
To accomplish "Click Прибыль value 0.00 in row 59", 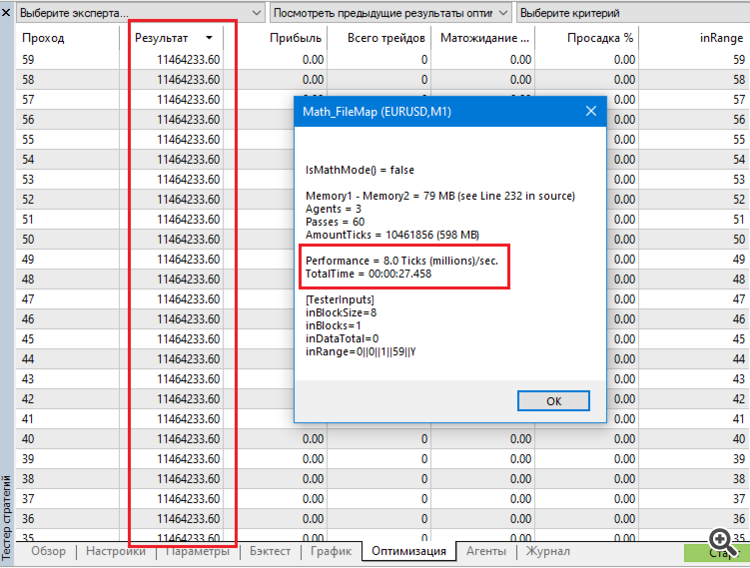I will [x=313, y=60].
